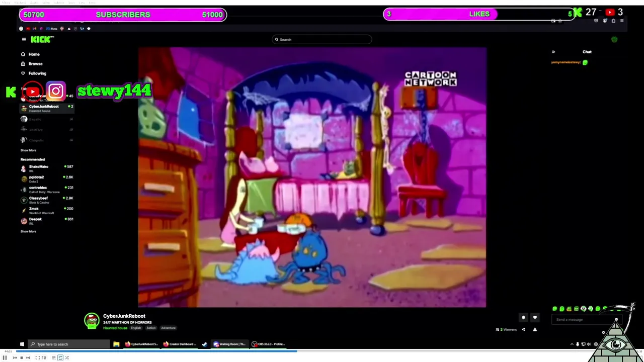Expand followed channels with Show More
Image resolution: width=644 pixels, height=362 pixels.
[28, 150]
